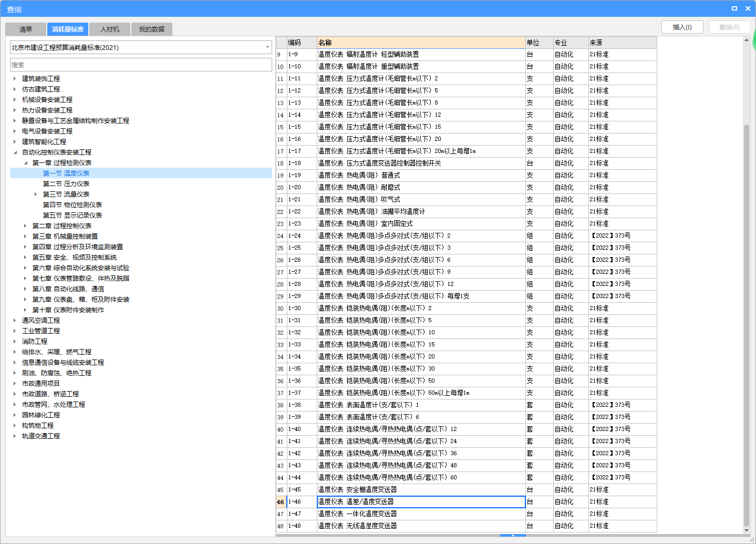Select row 温度仪表 安全栅温度变送器
The width and height of the screenshot is (756, 544).
421,490
